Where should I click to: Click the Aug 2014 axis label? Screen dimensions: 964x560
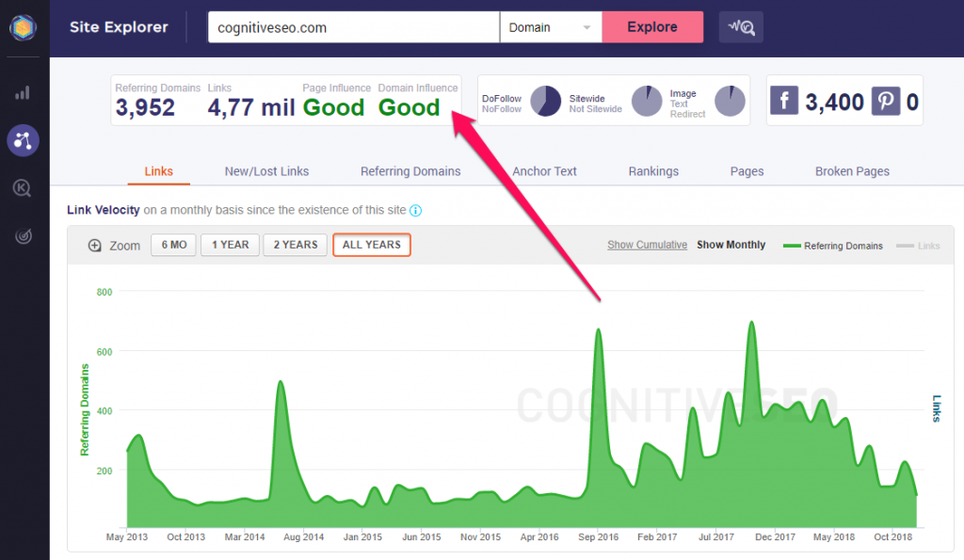coord(304,536)
